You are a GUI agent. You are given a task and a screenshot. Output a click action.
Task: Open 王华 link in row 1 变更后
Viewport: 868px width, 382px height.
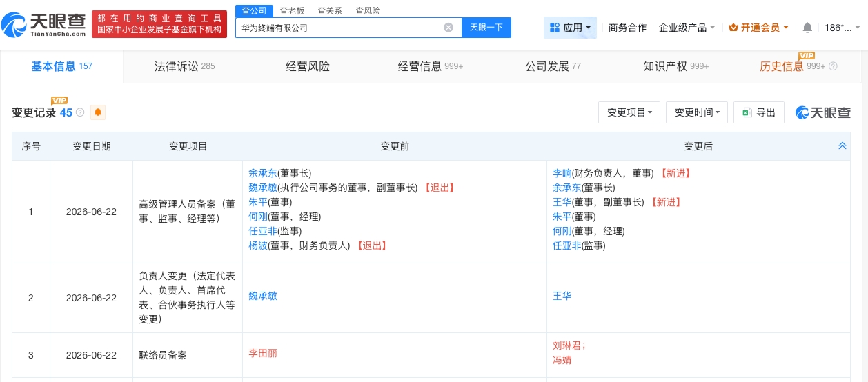coord(562,202)
